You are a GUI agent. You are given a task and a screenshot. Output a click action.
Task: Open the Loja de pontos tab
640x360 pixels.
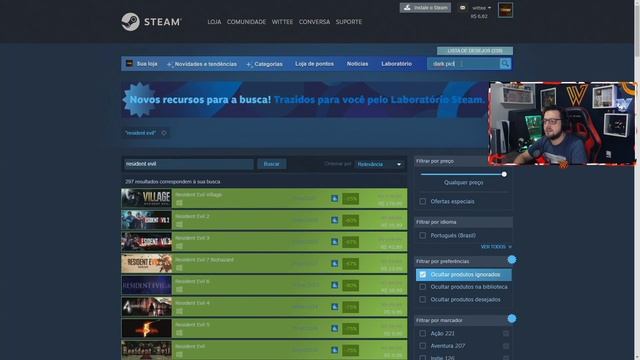click(314, 64)
